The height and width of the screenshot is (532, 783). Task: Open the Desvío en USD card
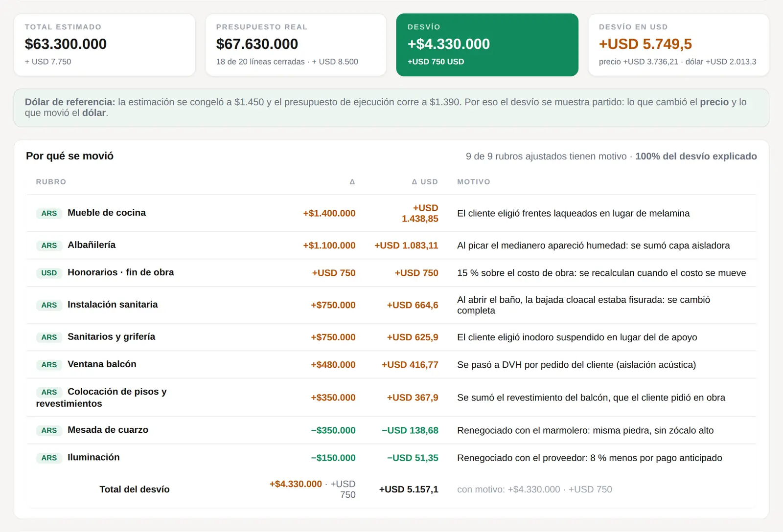(678, 44)
